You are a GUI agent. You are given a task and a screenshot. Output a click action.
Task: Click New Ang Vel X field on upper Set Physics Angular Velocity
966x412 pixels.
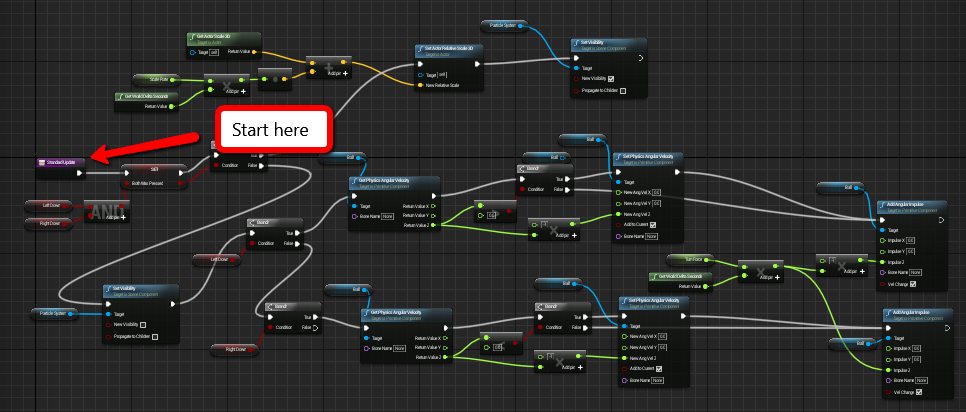[657, 193]
